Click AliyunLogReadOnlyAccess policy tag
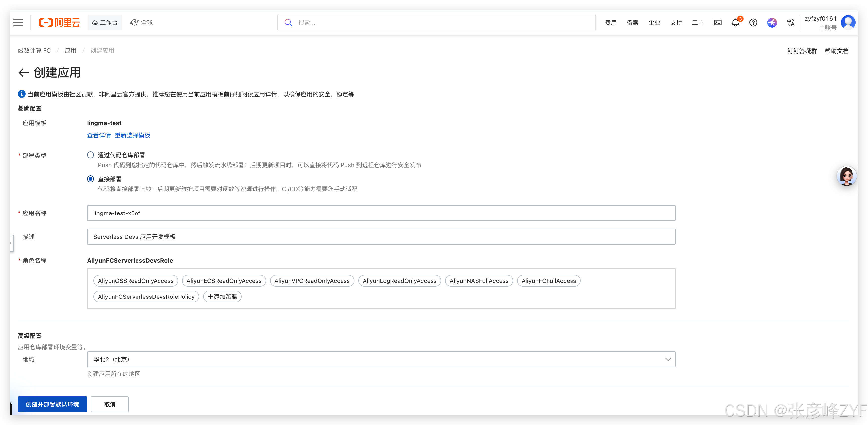Screen dimensions: 868x425 [399, 281]
